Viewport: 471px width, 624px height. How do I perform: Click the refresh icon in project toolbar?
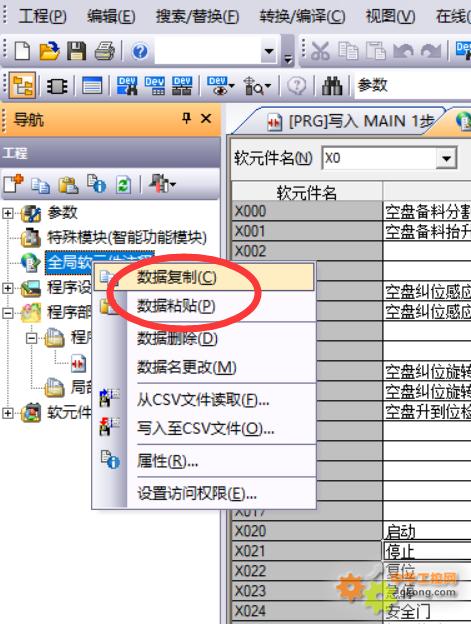[x=123, y=185]
